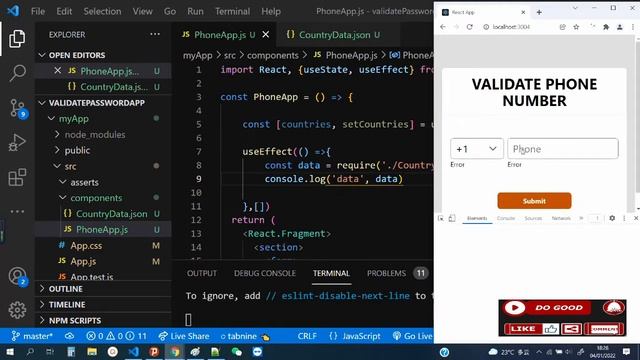Reload the browser page
The image size is (640, 360).
(x=470, y=27)
